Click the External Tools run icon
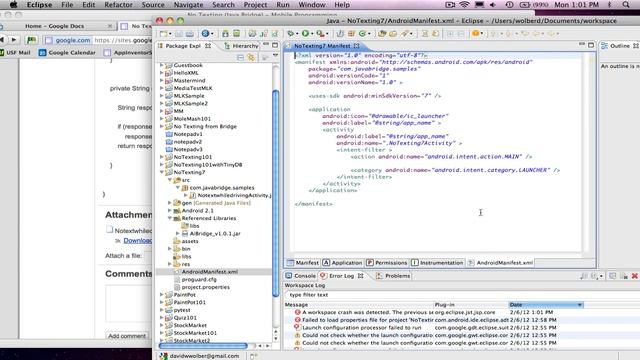The image size is (640, 360). 320,34
